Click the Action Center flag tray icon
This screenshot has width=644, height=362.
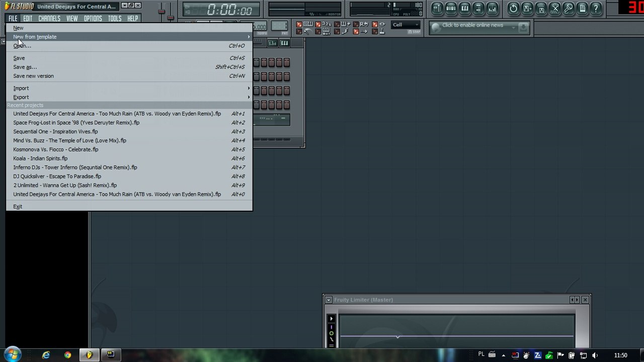pos(560,355)
